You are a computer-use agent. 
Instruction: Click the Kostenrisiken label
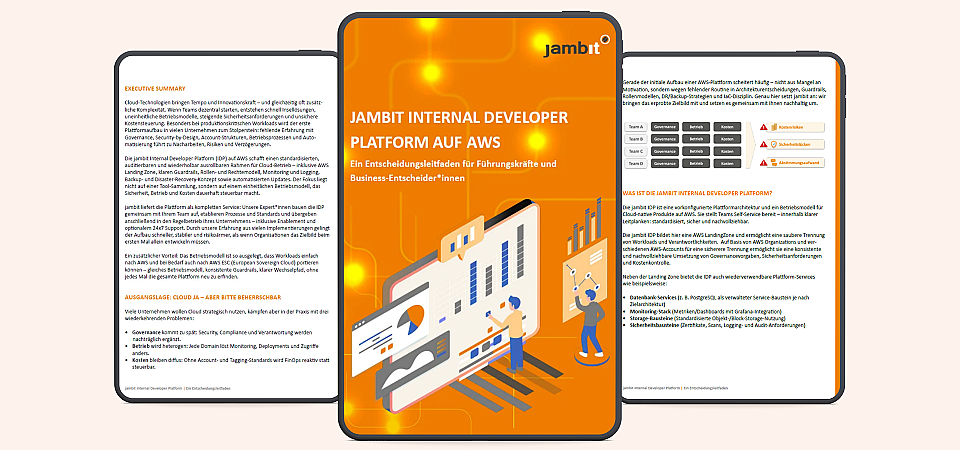797,127
